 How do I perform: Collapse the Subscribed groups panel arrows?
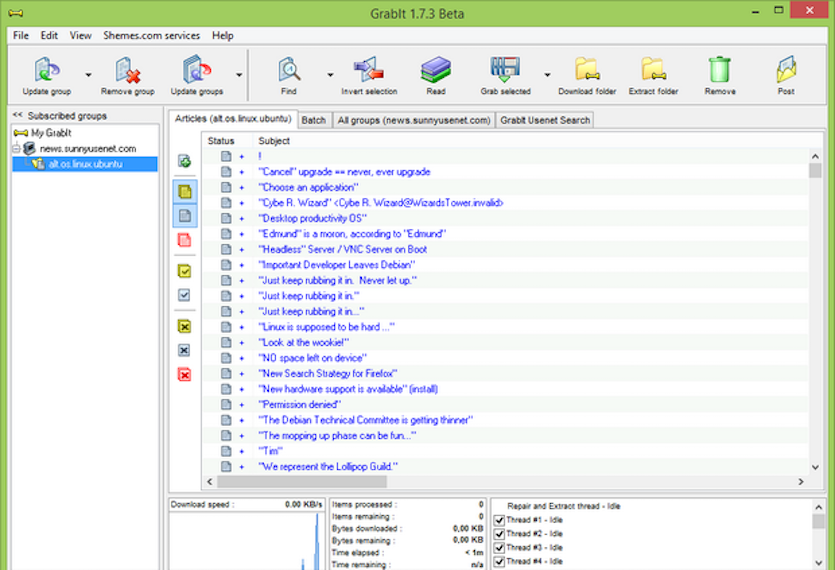[18, 115]
